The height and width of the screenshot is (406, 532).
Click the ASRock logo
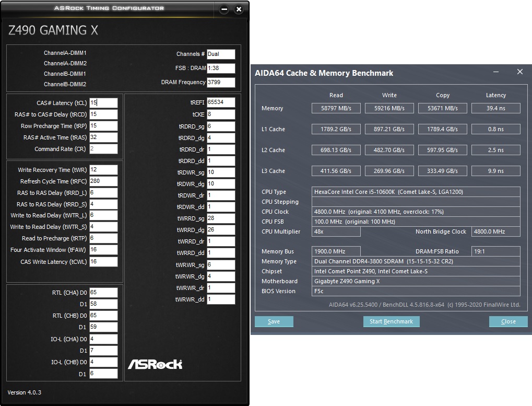tap(155, 364)
